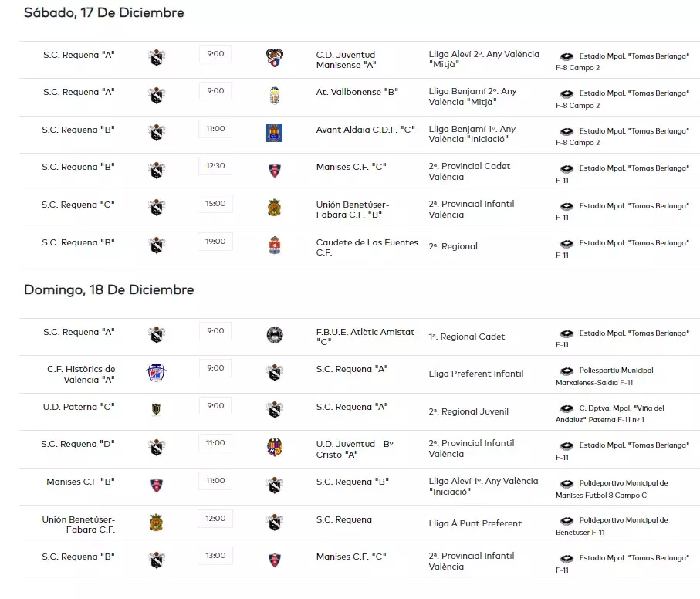Click the 13:00 match time box
700x599 pixels.
point(215,556)
